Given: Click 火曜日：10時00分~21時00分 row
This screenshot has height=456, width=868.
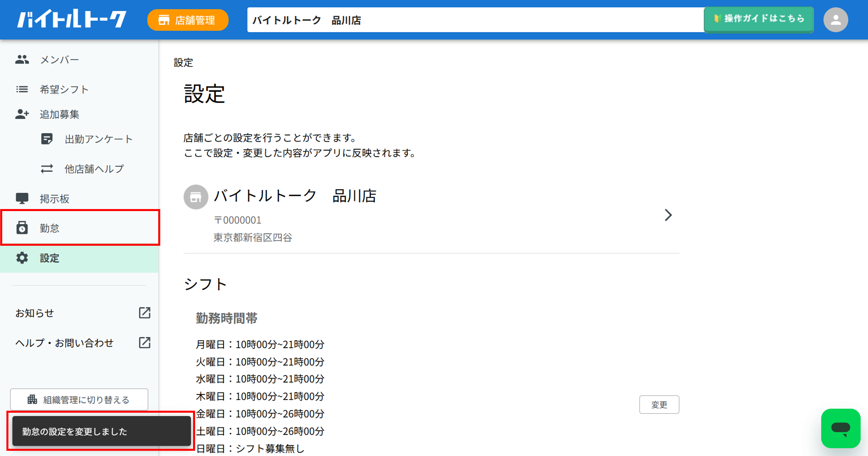Looking at the screenshot, I should 260,362.
